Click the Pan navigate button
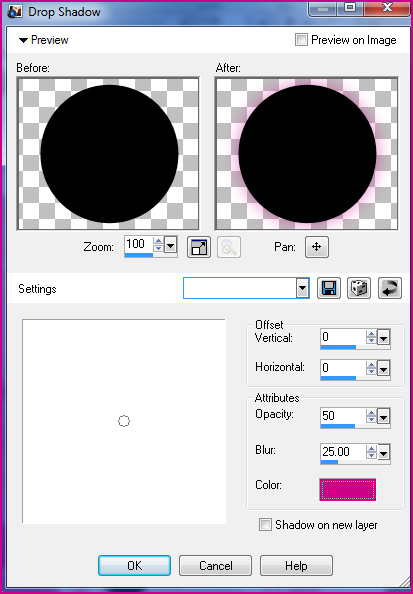The height and width of the screenshot is (594, 413). [317, 247]
